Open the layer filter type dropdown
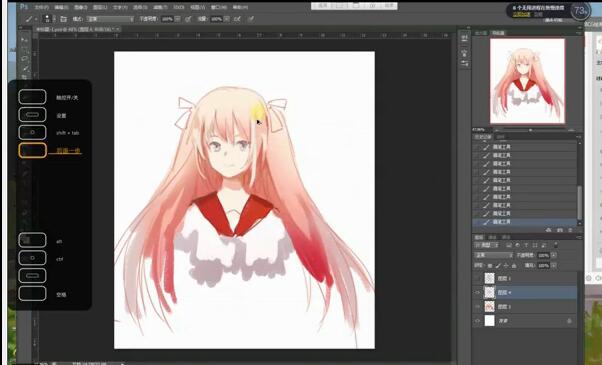Screen dimensions: 602x365 tap(487, 245)
